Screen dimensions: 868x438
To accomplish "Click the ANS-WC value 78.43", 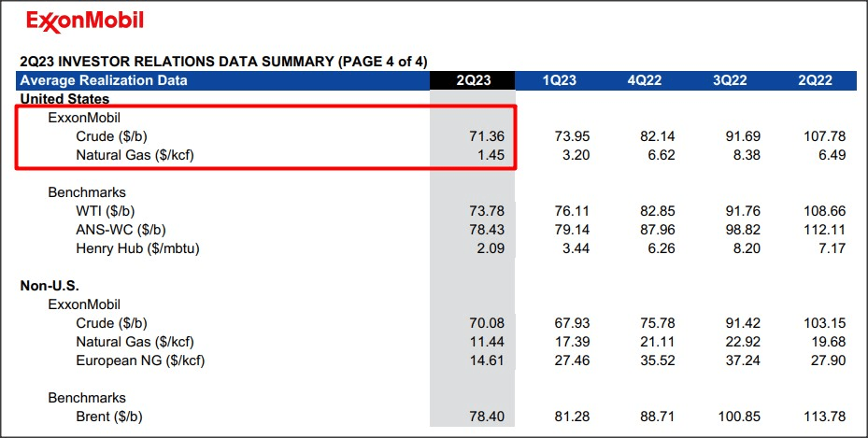I will [487, 230].
